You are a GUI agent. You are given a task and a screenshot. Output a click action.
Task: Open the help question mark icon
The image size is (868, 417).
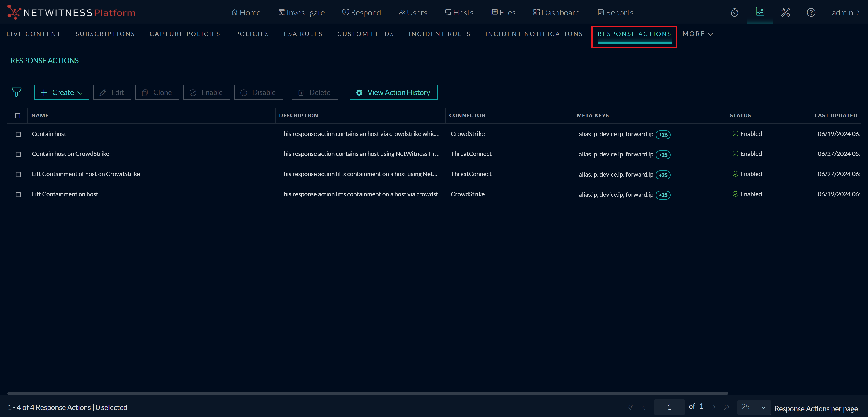point(811,13)
